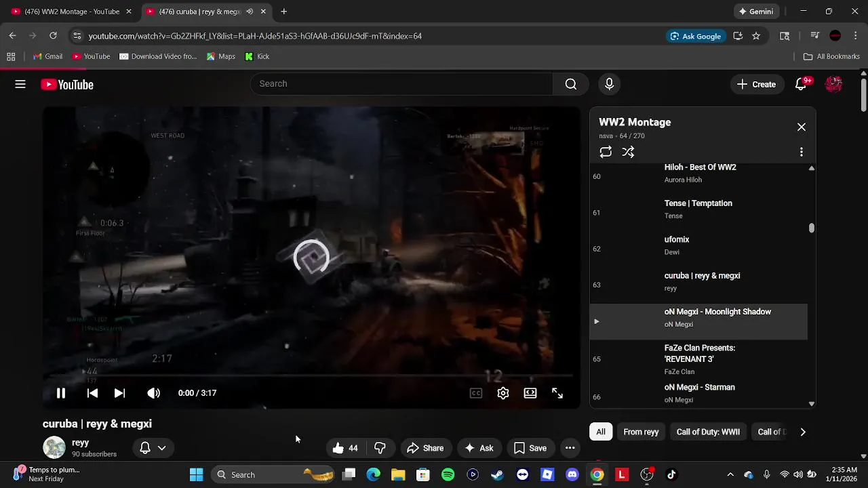Open the YouTube account avatar menu
The width and height of the screenshot is (868, 488).
834,84
